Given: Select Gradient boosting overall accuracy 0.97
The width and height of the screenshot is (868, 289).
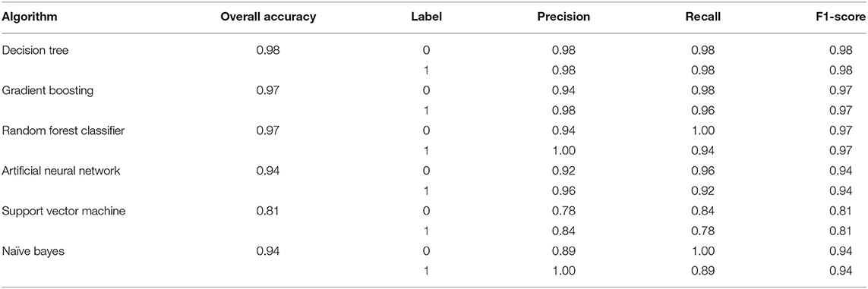Looking at the screenshot, I should (268, 90).
